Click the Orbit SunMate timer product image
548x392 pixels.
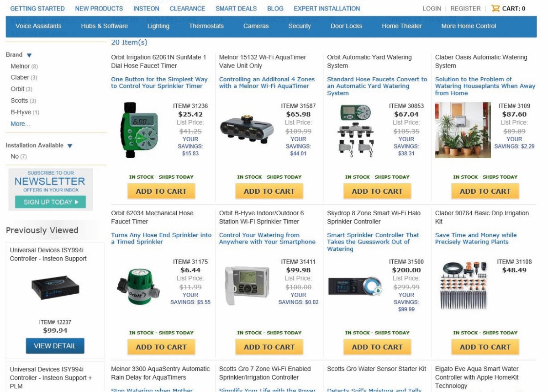(x=137, y=130)
